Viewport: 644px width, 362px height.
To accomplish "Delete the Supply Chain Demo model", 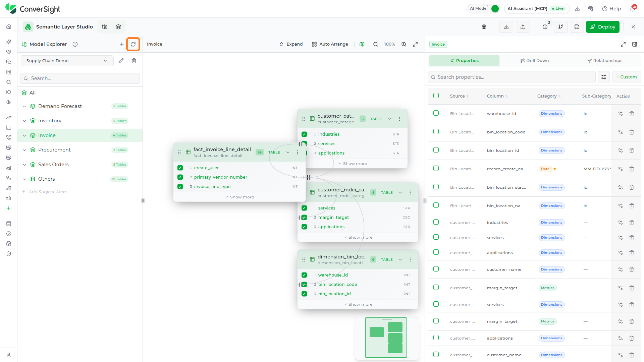I will coord(134,61).
